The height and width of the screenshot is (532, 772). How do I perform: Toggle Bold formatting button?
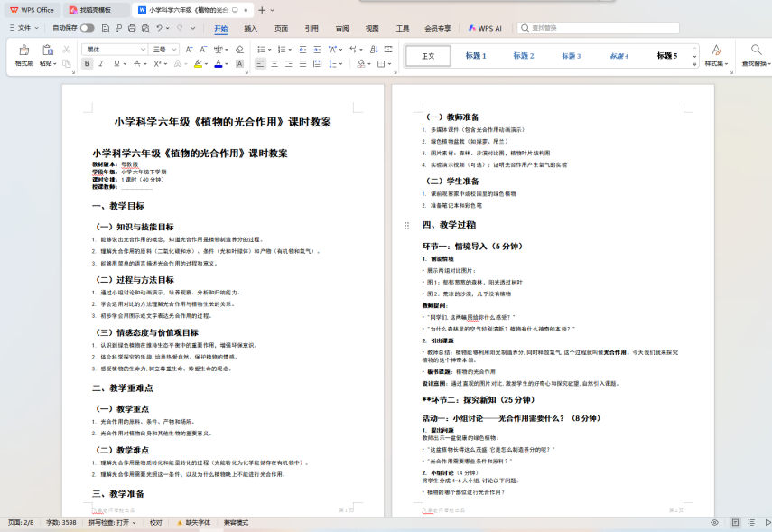pyautogui.click(x=88, y=64)
